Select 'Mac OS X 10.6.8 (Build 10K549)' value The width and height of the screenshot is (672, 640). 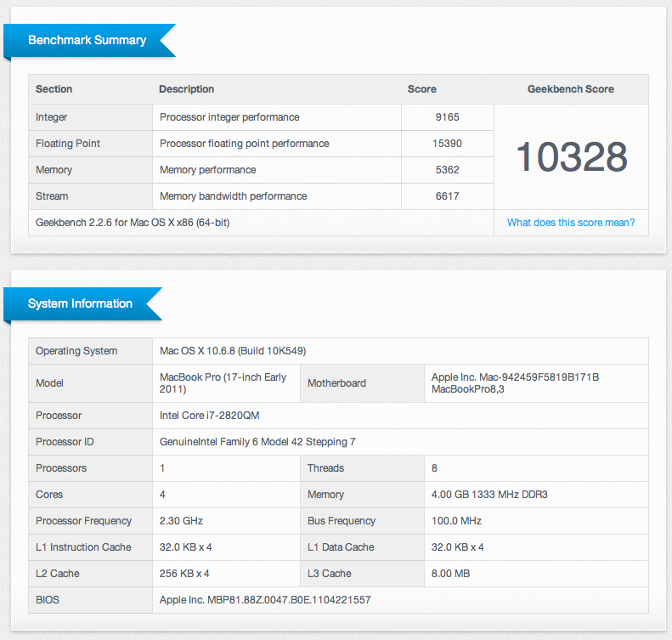click(x=233, y=351)
